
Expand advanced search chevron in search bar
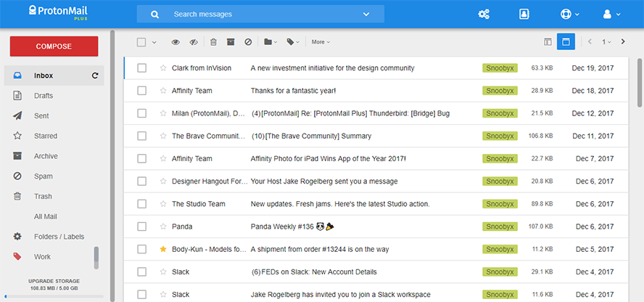[x=366, y=15]
